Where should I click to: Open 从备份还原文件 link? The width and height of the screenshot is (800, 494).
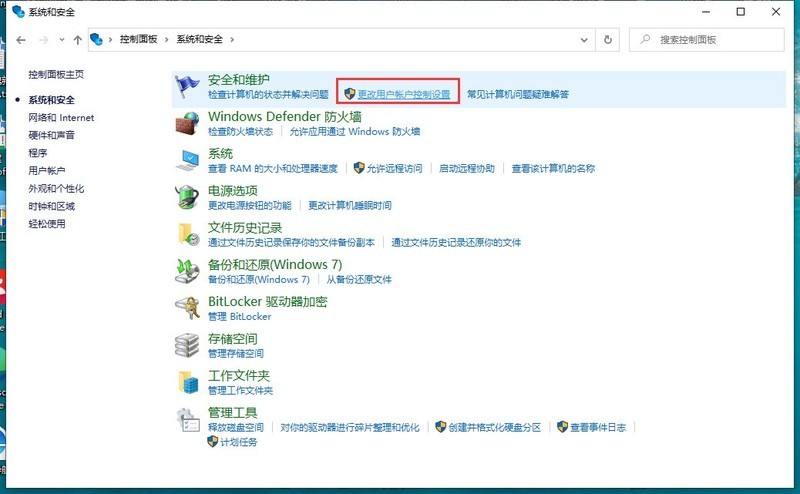[x=359, y=279]
